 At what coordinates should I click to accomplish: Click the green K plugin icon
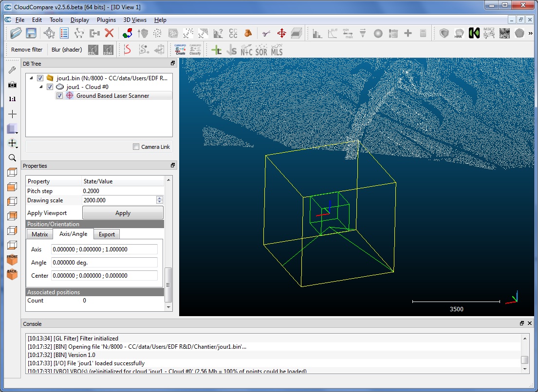tap(474, 33)
